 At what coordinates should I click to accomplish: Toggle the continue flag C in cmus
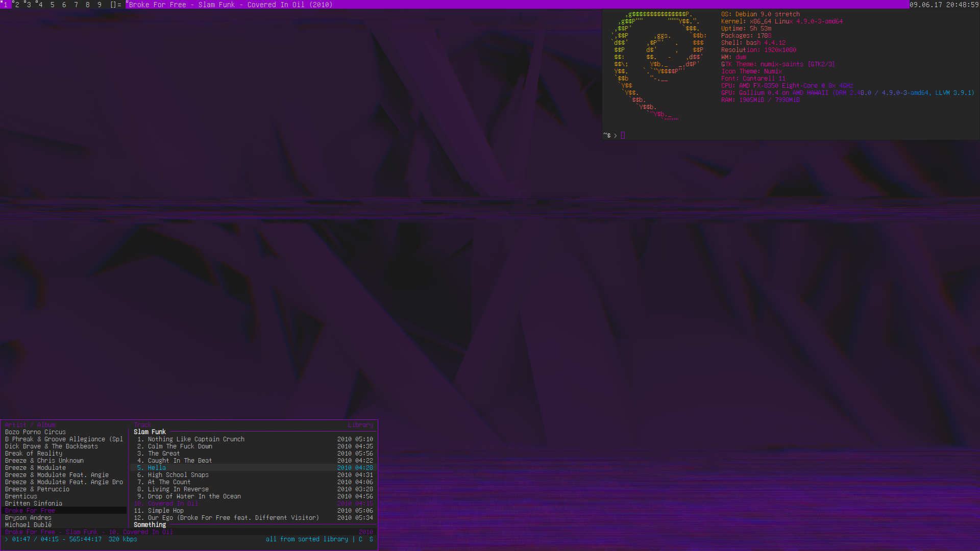coord(360,539)
